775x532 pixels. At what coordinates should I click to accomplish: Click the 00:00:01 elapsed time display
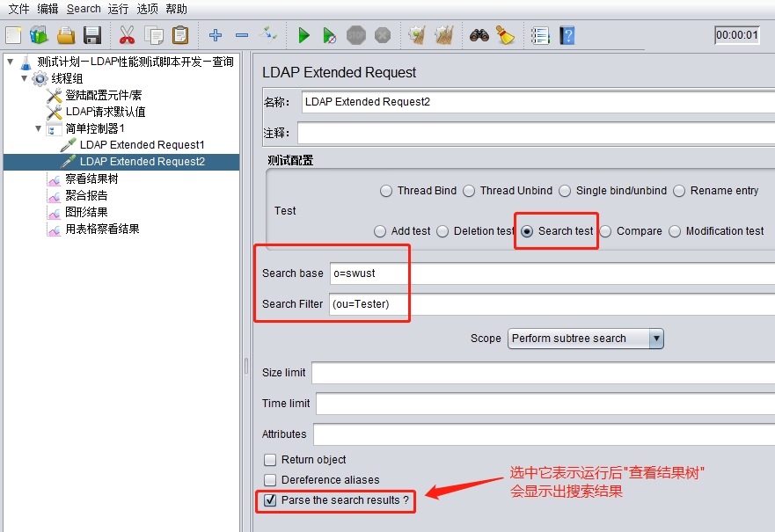coord(736,35)
